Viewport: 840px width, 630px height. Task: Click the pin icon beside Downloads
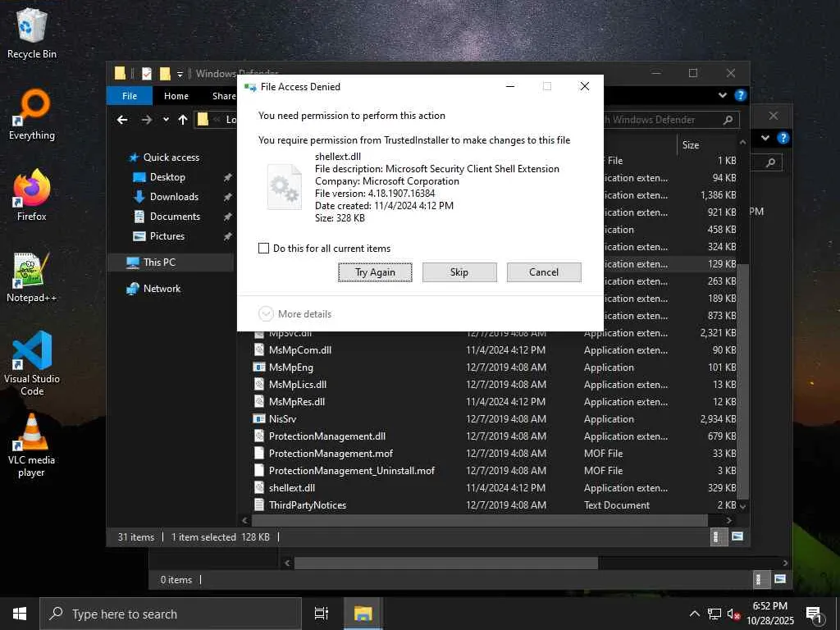click(228, 197)
